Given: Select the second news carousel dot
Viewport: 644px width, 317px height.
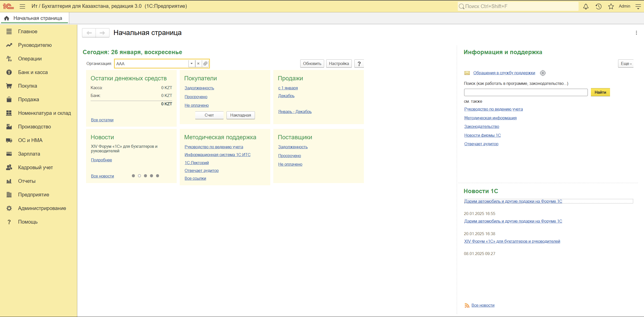Looking at the screenshot, I should pos(139,176).
